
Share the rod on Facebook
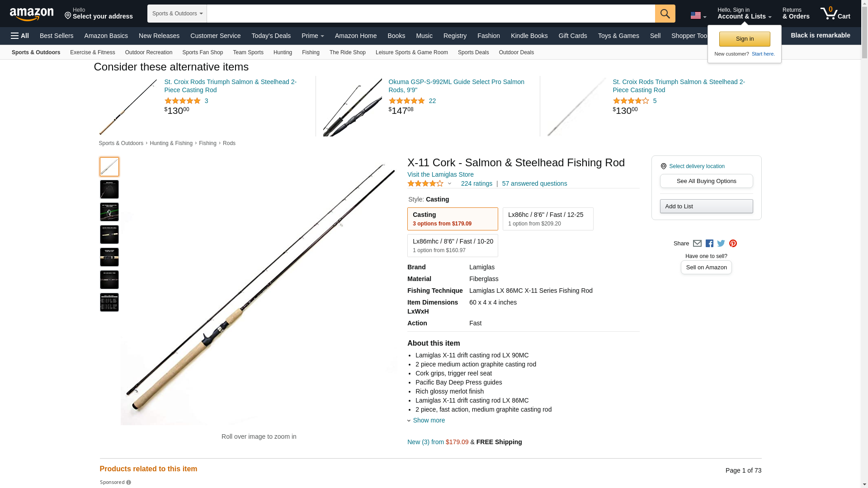tap(709, 244)
